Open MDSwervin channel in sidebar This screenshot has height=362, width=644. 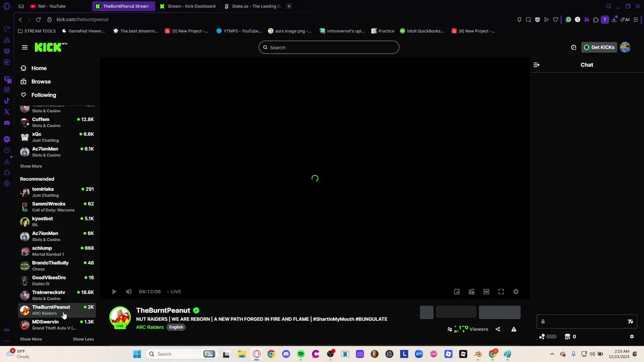(57, 325)
